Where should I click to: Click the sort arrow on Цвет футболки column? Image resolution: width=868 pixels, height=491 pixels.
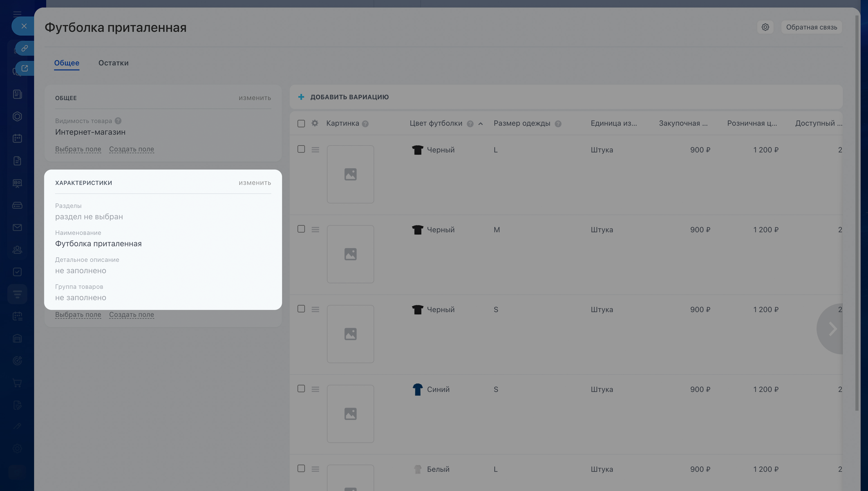click(480, 124)
